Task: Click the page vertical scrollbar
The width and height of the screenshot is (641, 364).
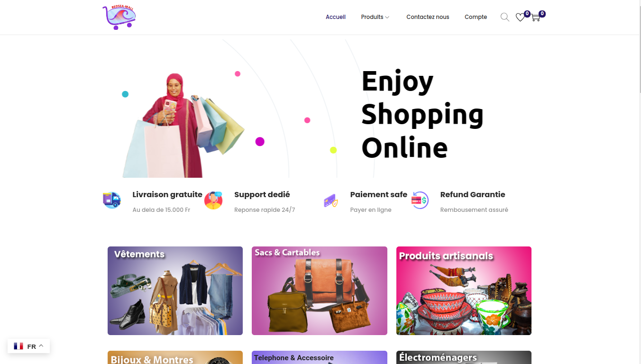Action: (638, 182)
